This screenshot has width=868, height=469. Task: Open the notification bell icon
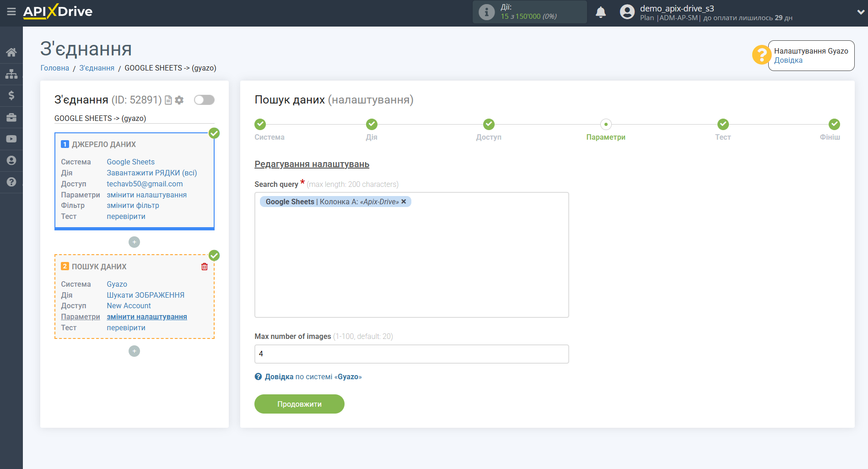pyautogui.click(x=601, y=12)
